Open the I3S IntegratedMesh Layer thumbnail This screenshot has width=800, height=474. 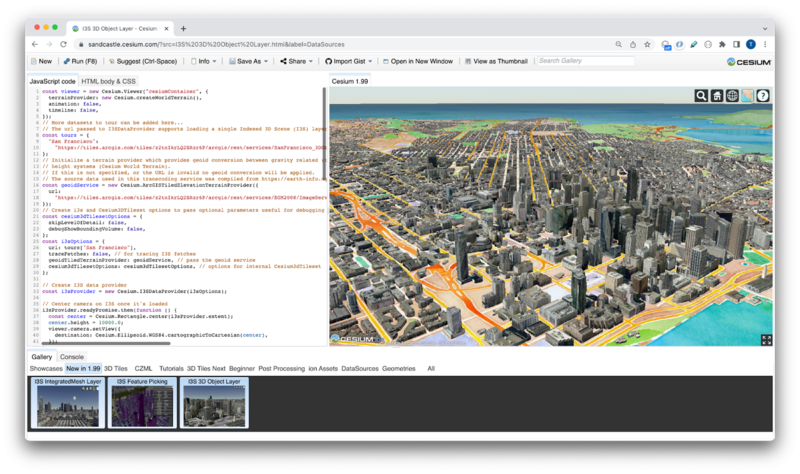pyautogui.click(x=68, y=403)
